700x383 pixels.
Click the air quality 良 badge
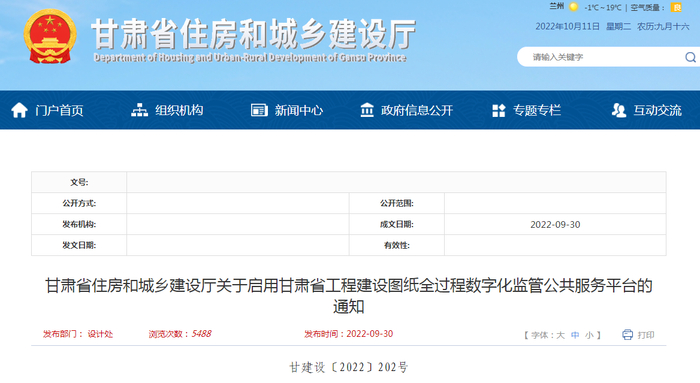point(677,7)
